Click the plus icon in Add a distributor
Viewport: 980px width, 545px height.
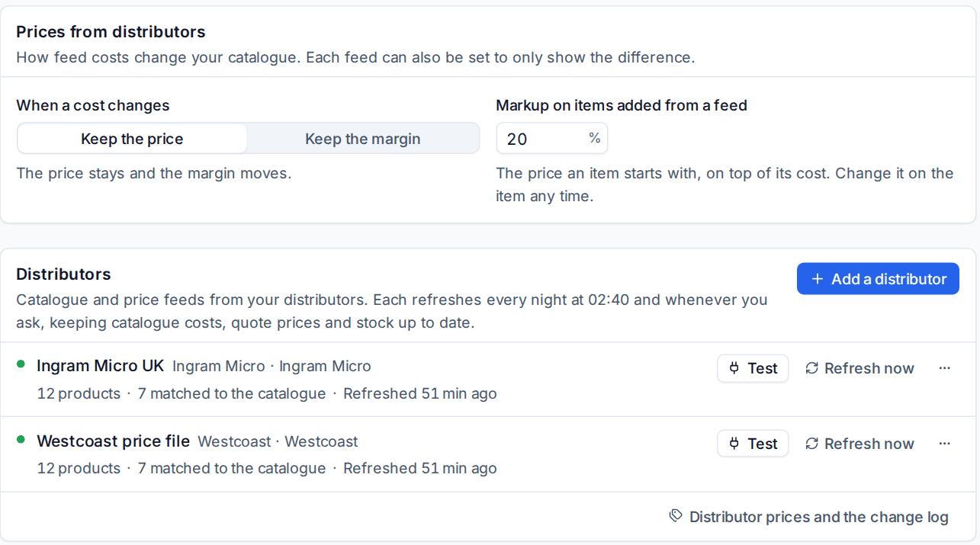[x=818, y=279]
